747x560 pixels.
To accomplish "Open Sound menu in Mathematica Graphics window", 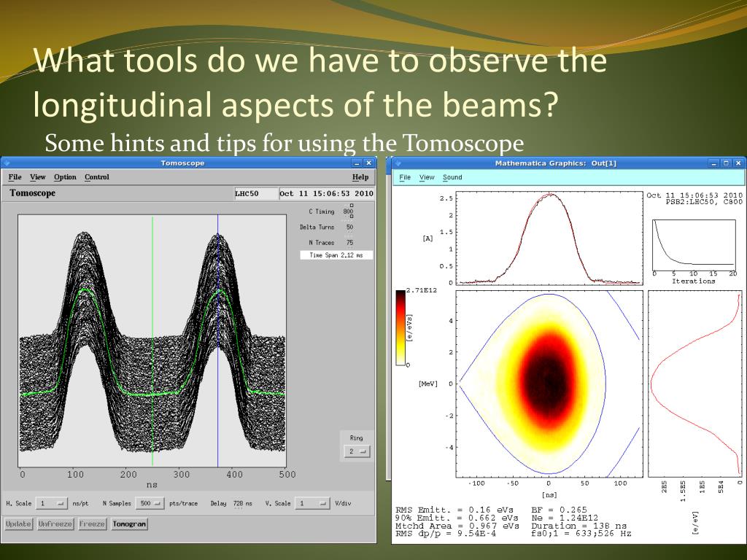I will point(452,177).
